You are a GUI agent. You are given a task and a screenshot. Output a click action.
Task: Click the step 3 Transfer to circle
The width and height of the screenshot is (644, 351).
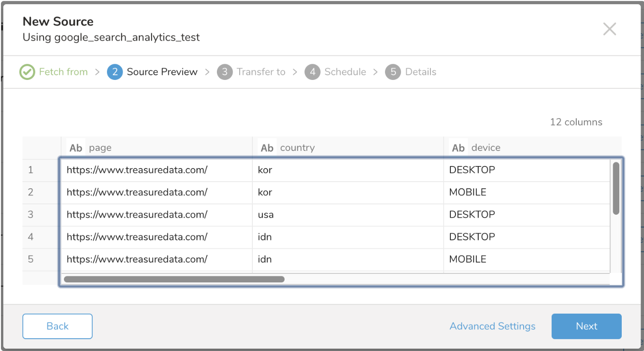tap(225, 72)
